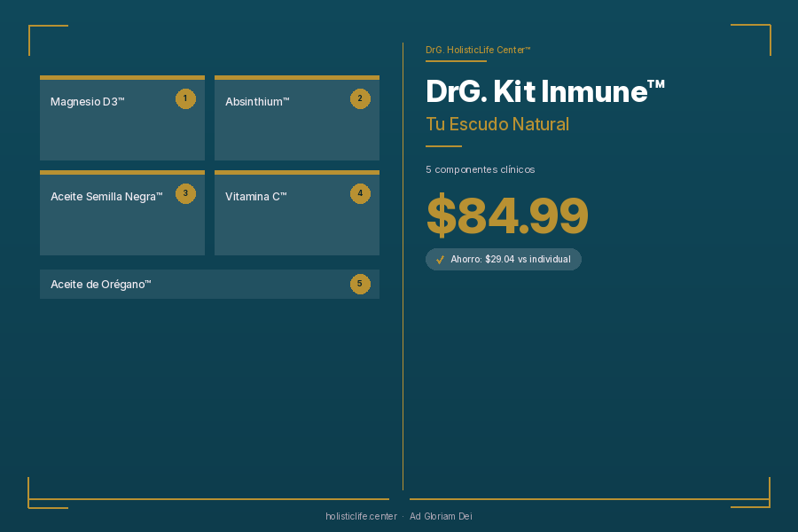Image resolution: width=798 pixels, height=532 pixels.
Task: Click the 5 componentes clínicos text
Action: (480, 169)
